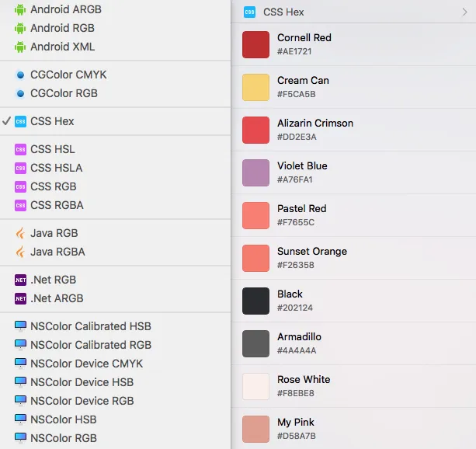Click the monitor icon beside NSColor Calibrated HSB
This screenshot has width=476, height=449.
coord(20,326)
